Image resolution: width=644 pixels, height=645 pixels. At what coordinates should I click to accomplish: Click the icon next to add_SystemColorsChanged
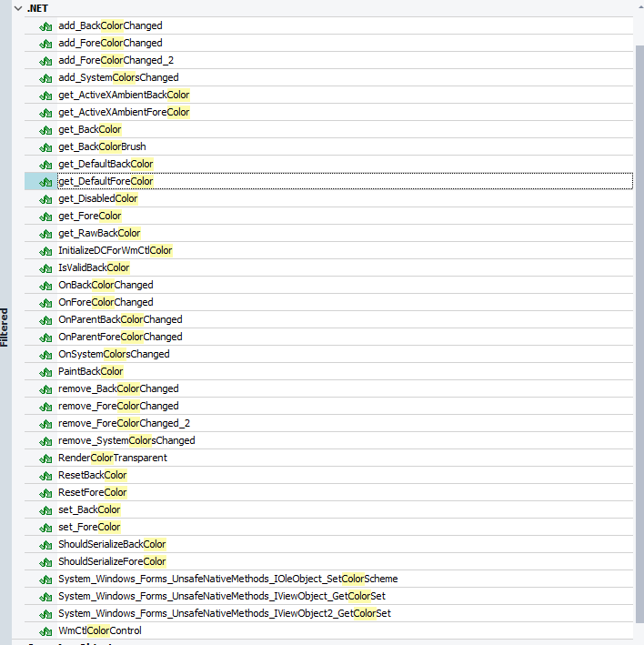(45, 77)
